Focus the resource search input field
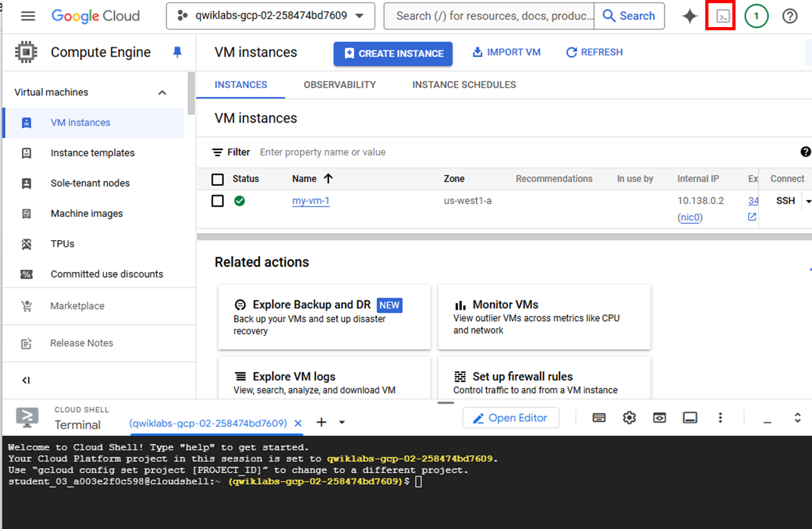Viewport: 812px width, 529px height. pyautogui.click(x=489, y=16)
